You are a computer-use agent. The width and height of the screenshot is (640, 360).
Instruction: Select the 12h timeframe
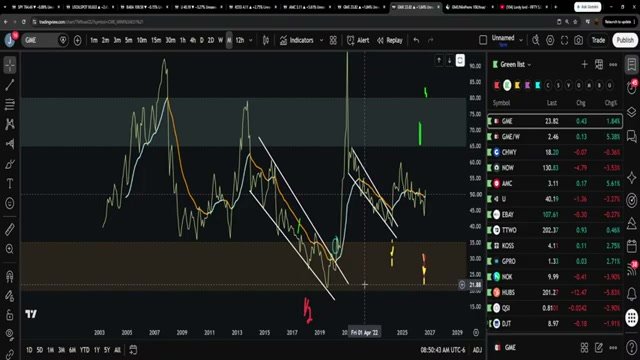(x=240, y=40)
